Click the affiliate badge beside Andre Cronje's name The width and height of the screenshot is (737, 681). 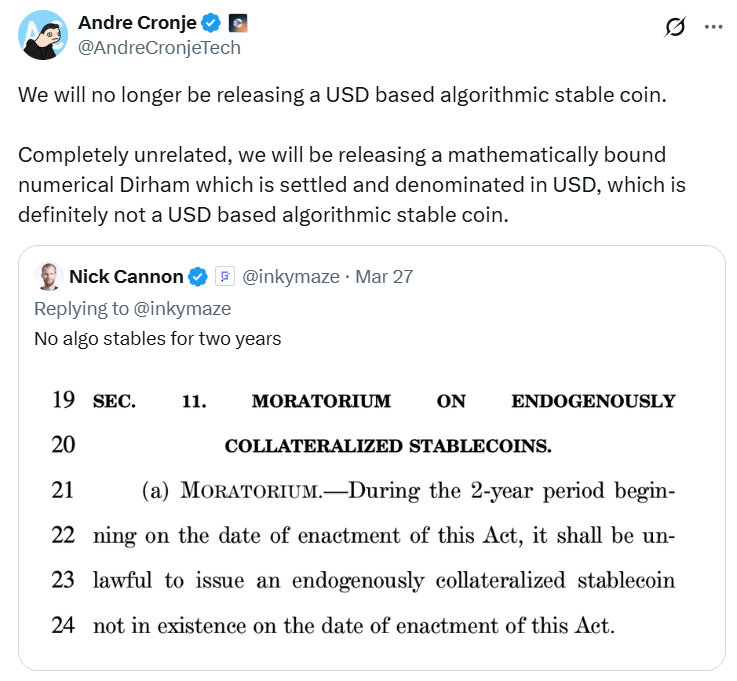click(x=237, y=22)
